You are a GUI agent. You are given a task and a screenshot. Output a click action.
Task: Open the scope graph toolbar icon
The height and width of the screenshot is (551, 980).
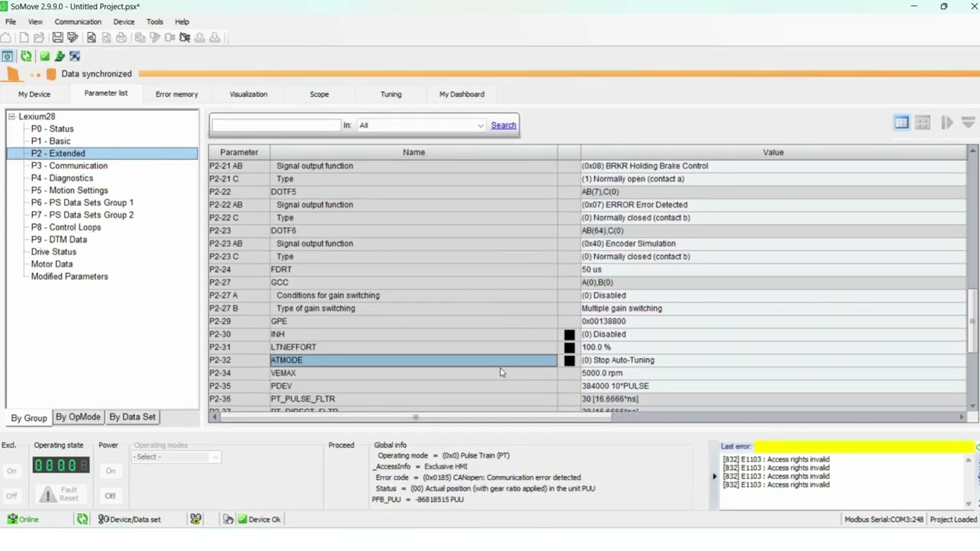[74, 56]
